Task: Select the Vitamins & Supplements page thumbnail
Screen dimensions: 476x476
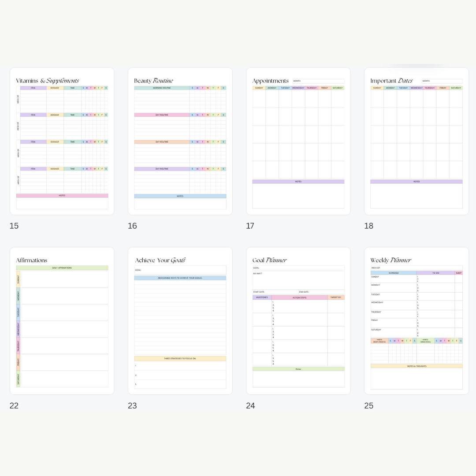Action: pyautogui.click(x=62, y=141)
